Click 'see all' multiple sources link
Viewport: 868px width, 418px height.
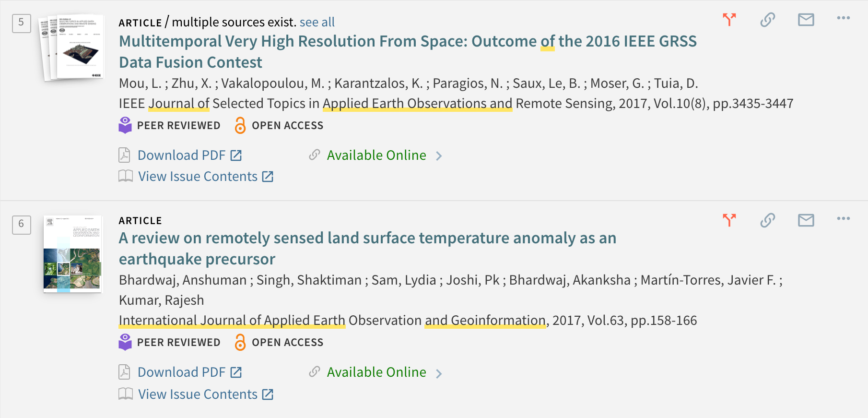coord(317,22)
